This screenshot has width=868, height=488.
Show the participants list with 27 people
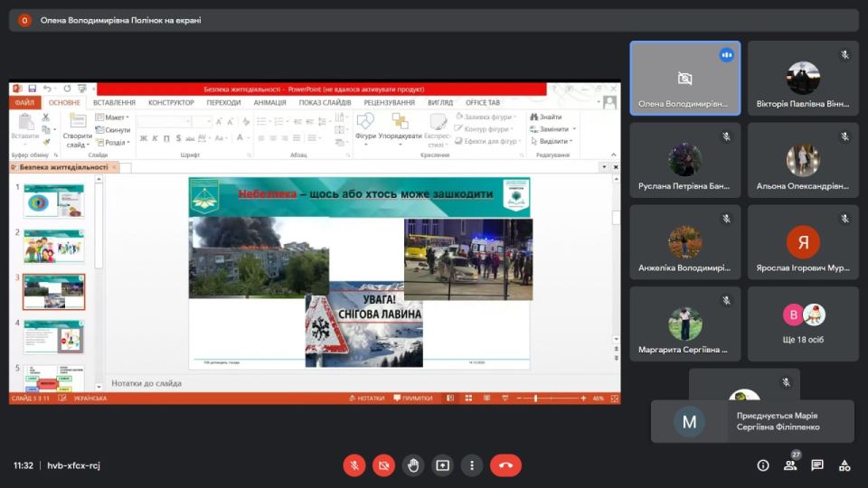[x=790, y=465]
